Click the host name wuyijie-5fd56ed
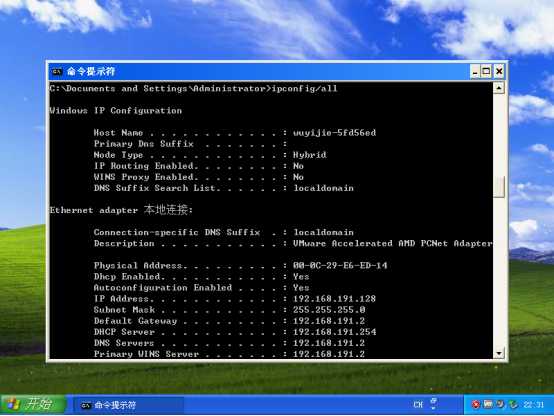The image size is (554, 416). click(x=334, y=133)
